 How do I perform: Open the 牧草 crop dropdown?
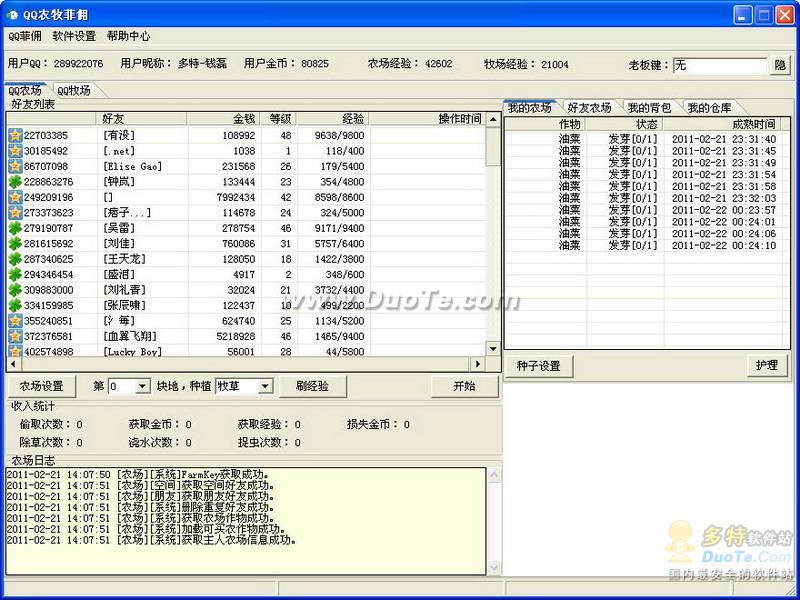tap(265, 387)
